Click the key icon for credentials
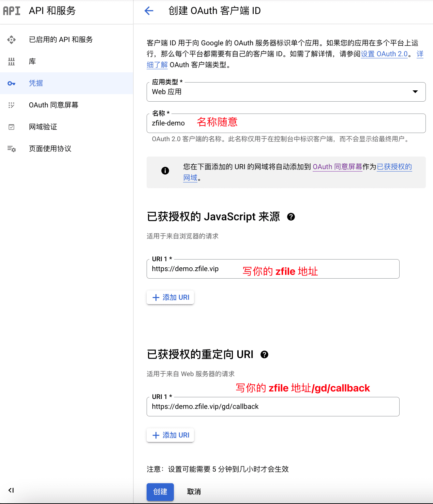The height and width of the screenshot is (504, 433). tap(12, 83)
